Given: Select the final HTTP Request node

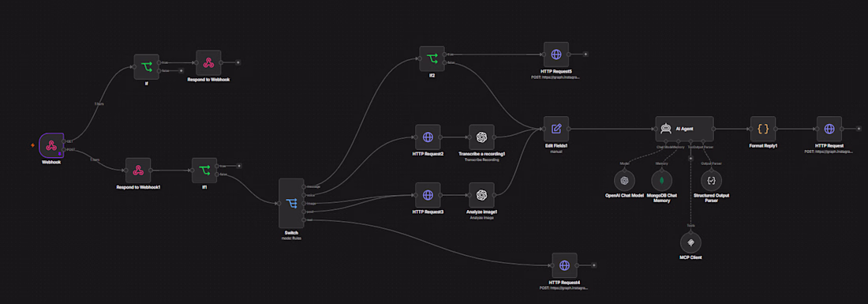Looking at the screenshot, I should tap(829, 129).
